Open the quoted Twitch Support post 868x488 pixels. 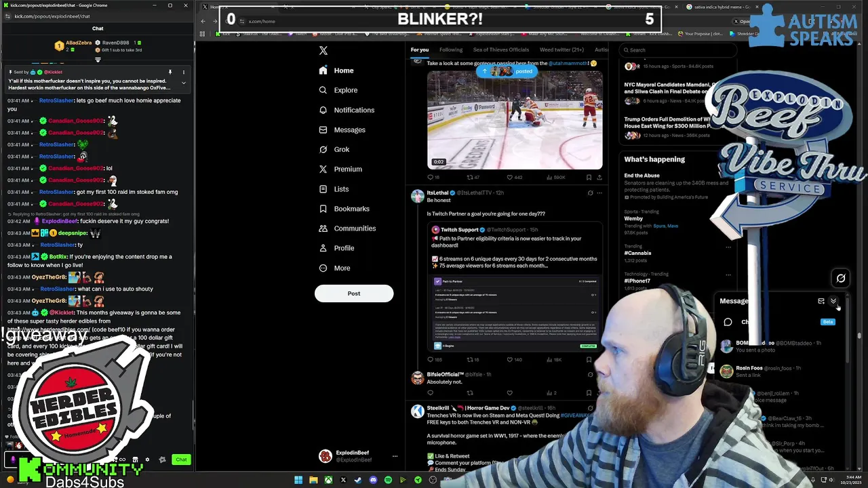point(515,287)
